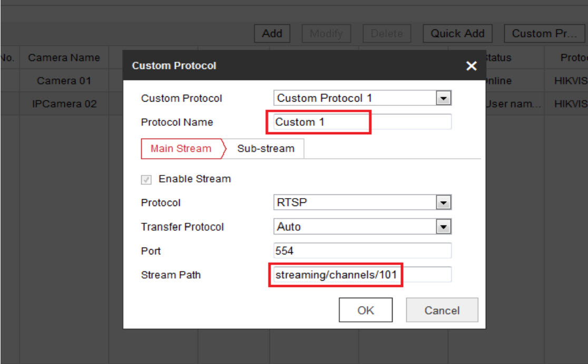Select the Camera 01 row
Image resolution: width=588 pixels, height=364 pixels.
(x=64, y=81)
